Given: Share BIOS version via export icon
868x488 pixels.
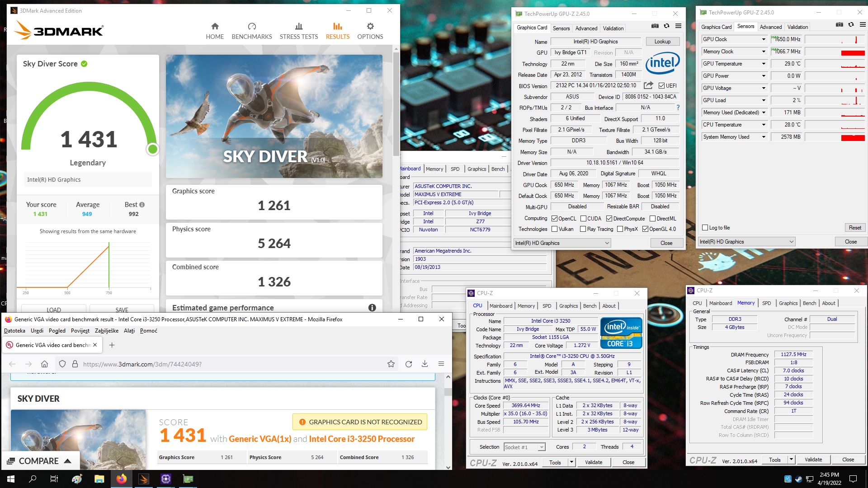Looking at the screenshot, I should point(648,85).
